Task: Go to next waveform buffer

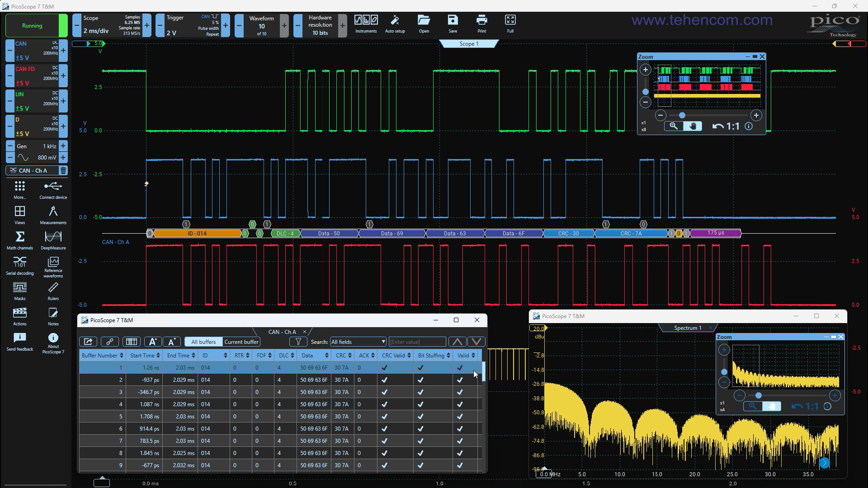Action: 284,25
